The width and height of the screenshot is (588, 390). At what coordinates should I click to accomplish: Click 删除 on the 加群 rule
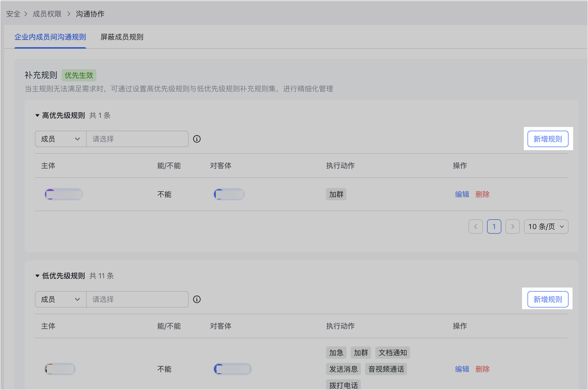[482, 194]
